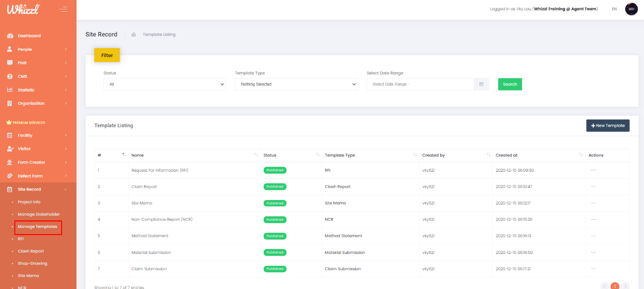The height and width of the screenshot is (289, 644).
Task: Select Manage Templates in sidebar
Action: click(x=37, y=227)
